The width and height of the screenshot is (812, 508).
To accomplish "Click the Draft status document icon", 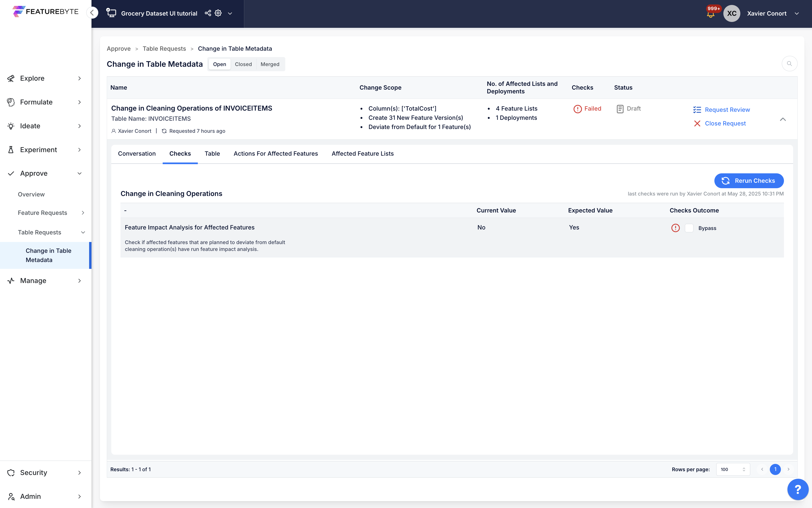I will click(x=620, y=109).
